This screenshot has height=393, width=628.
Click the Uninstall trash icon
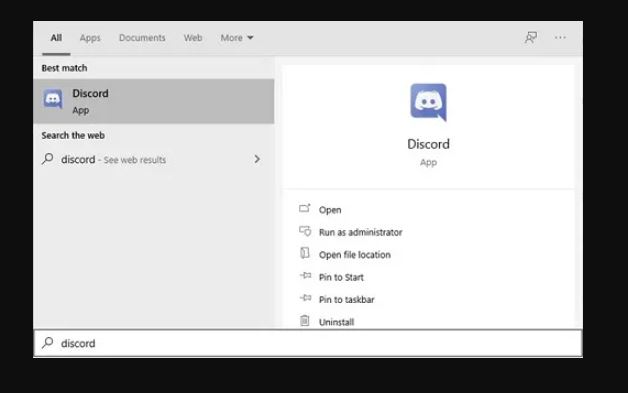tap(305, 320)
